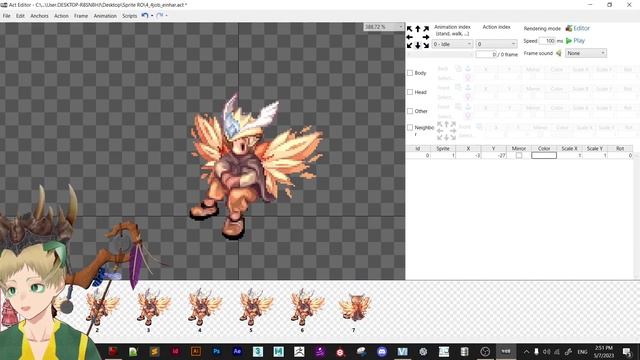Open After Effects from the taskbar
This screenshot has height=360, width=640.
[237, 351]
